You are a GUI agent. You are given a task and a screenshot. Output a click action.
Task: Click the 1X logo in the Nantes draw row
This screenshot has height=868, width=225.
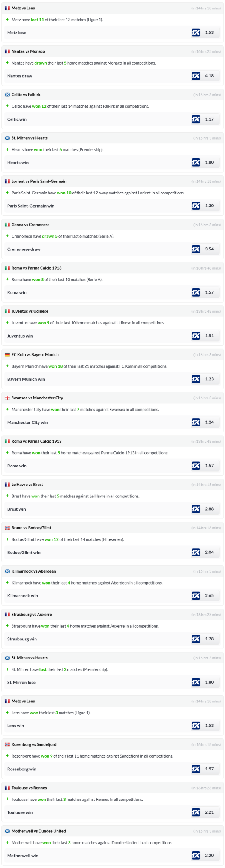click(x=196, y=76)
